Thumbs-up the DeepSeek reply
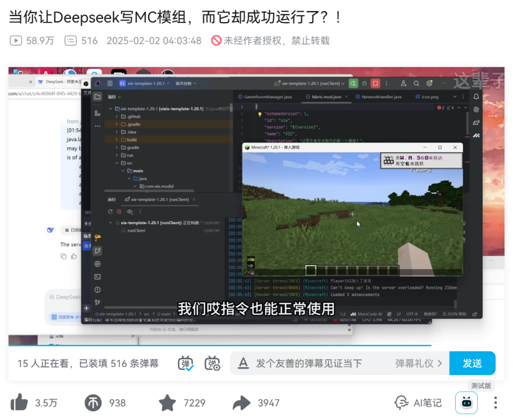Screen dimensions: 516x420 tap(74, 257)
